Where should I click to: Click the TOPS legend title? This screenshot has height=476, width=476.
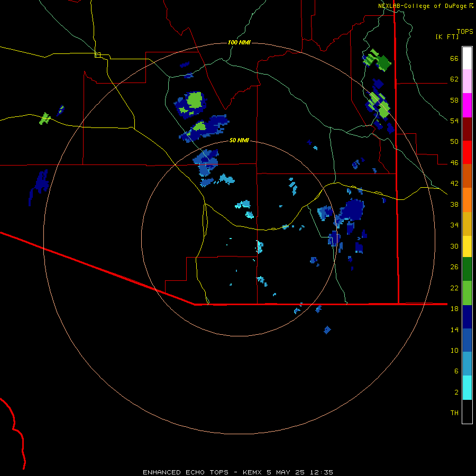click(465, 32)
